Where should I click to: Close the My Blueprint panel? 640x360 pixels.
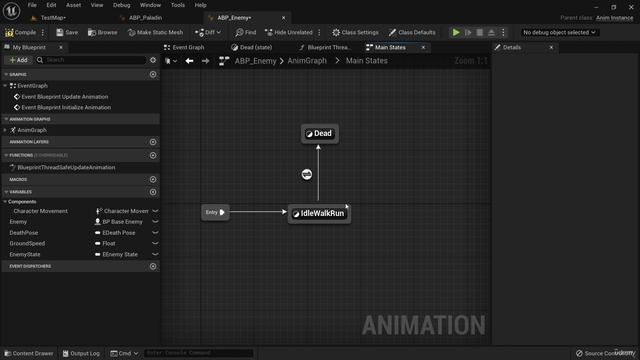click(61, 47)
